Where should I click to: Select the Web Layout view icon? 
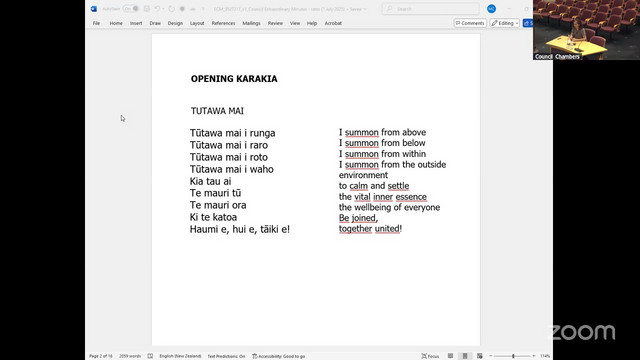480,356
